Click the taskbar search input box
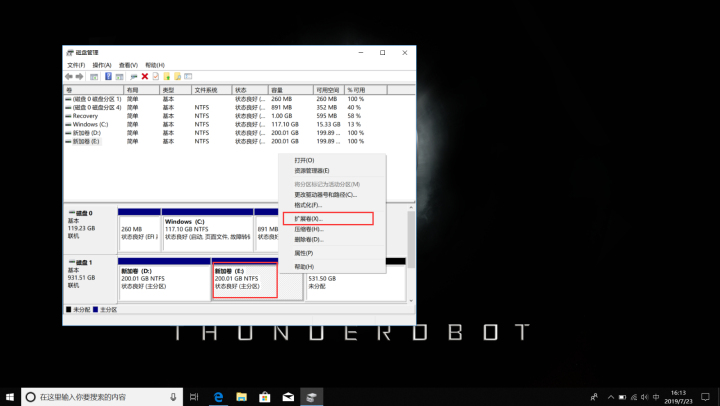The height and width of the screenshot is (406, 720). (101, 397)
